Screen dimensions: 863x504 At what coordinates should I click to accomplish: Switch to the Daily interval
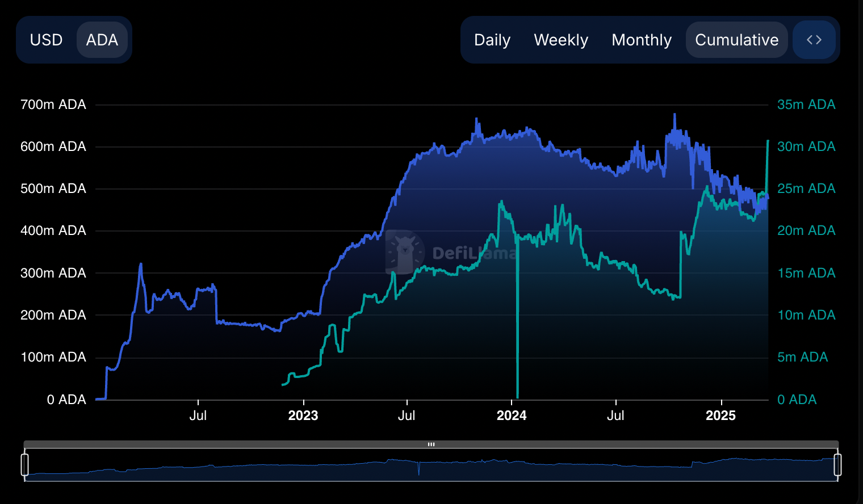(x=492, y=40)
